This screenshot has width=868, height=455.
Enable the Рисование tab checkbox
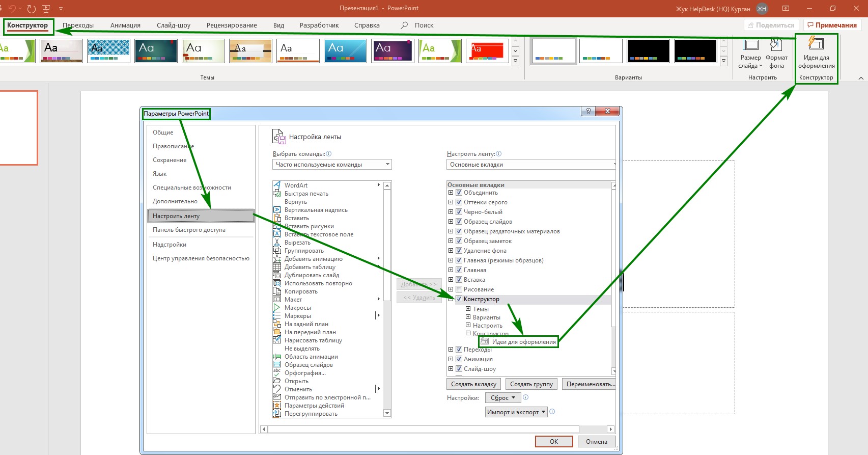pyautogui.click(x=459, y=289)
